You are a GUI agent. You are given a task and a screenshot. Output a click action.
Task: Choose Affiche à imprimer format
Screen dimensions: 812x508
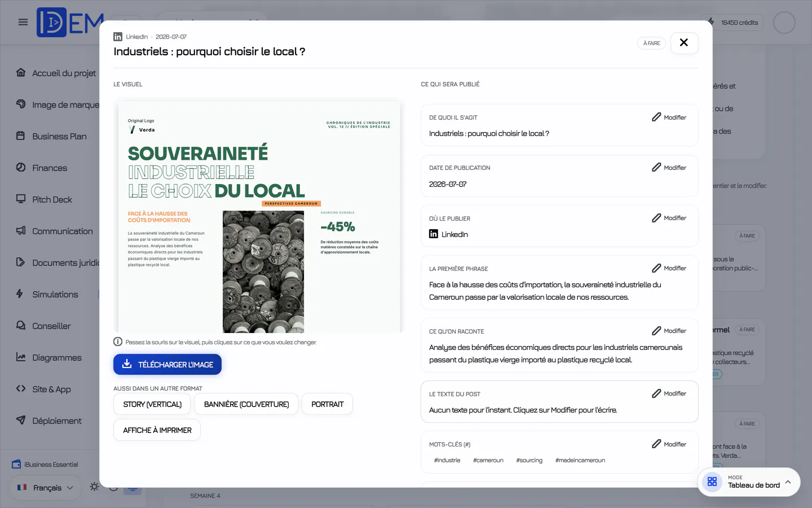pos(157,430)
